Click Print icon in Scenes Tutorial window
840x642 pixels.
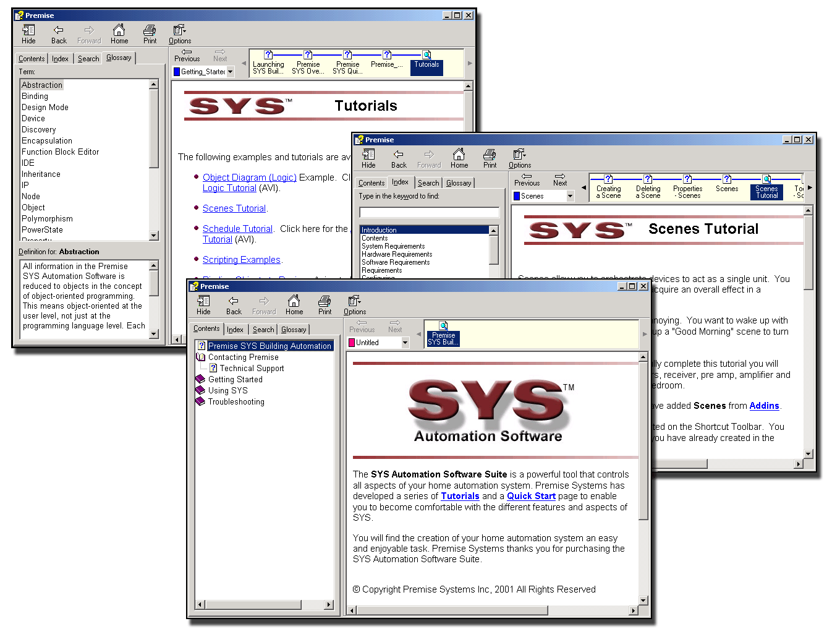pos(490,158)
